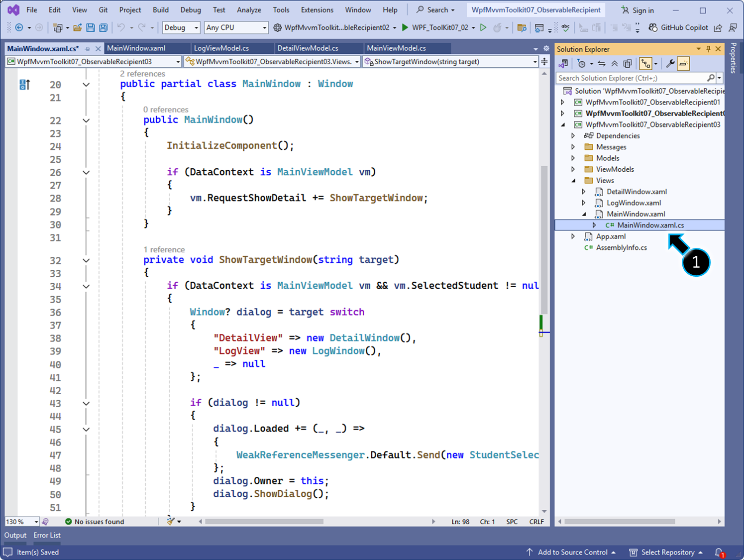
Task: Collapse the class region at line 20
Action: pyautogui.click(x=86, y=85)
